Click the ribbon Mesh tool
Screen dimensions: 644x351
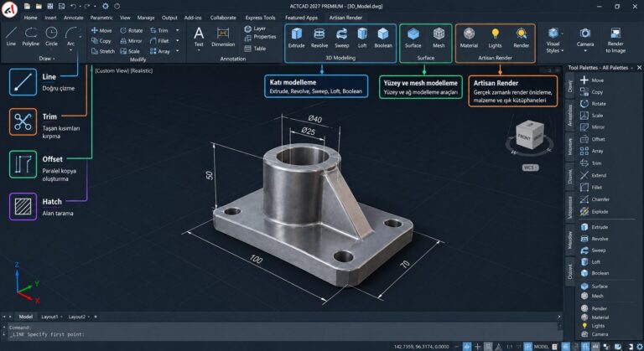click(439, 38)
